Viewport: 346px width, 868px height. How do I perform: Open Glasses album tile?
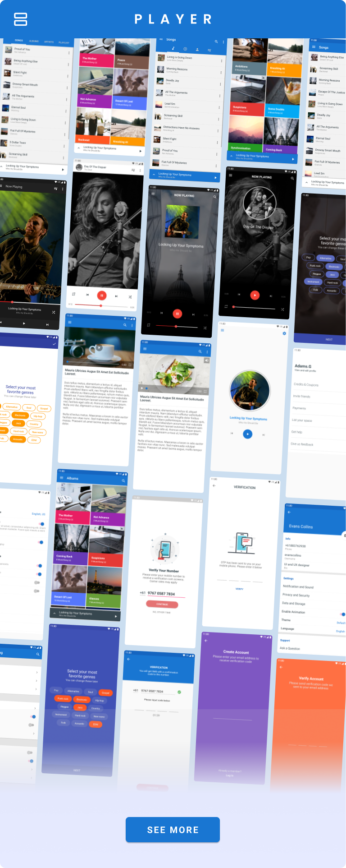click(x=104, y=586)
